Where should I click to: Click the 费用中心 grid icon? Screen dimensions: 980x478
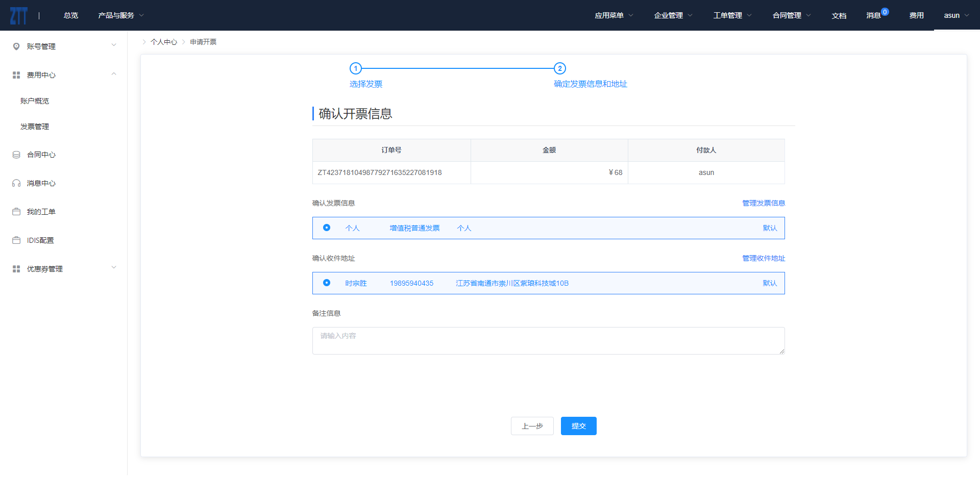pyautogui.click(x=16, y=75)
